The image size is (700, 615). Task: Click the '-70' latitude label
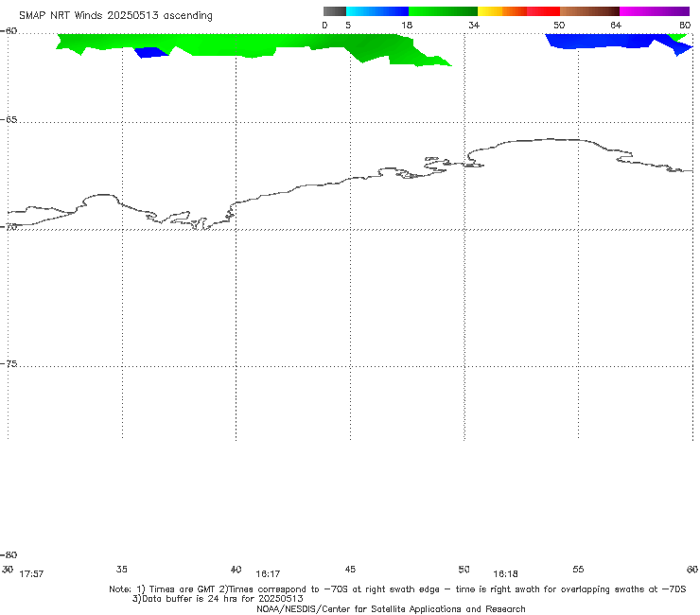click(x=9, y=227)
